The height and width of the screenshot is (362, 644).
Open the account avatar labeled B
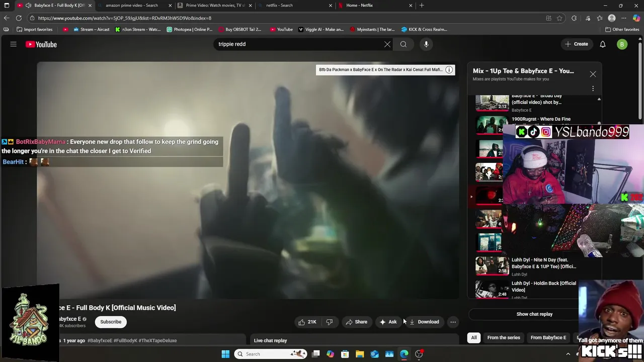click(x=622, y=44)
